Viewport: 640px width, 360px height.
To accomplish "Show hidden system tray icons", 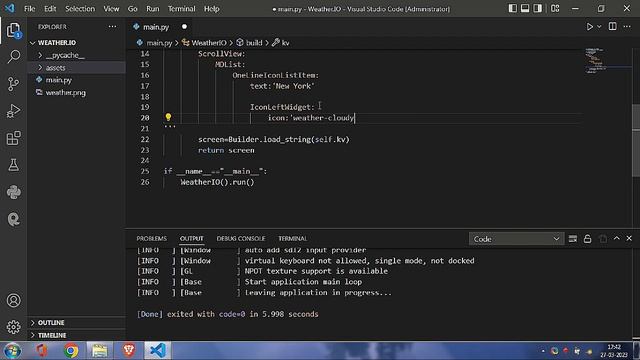I will pyautogui.click(x=543, y=351).
